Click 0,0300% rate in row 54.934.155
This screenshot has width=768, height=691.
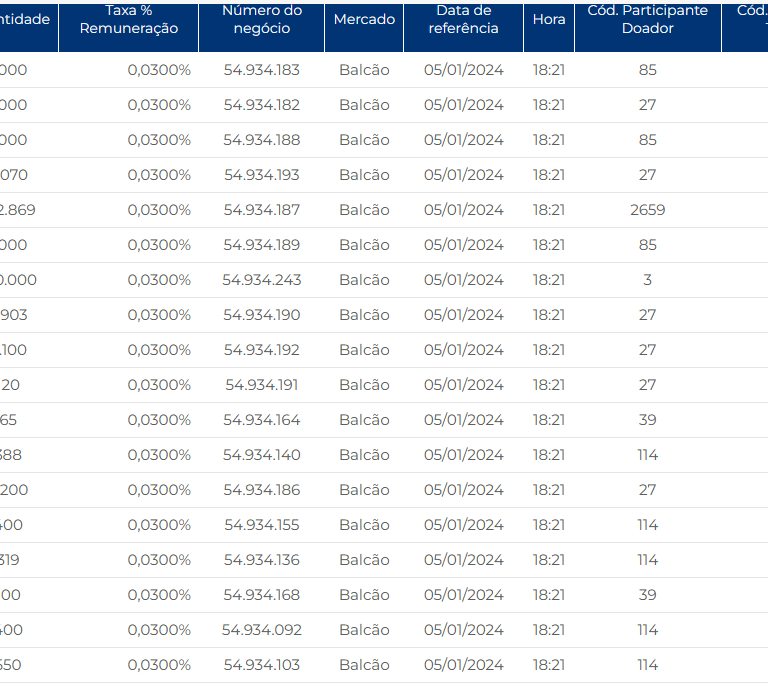point(159,525)
